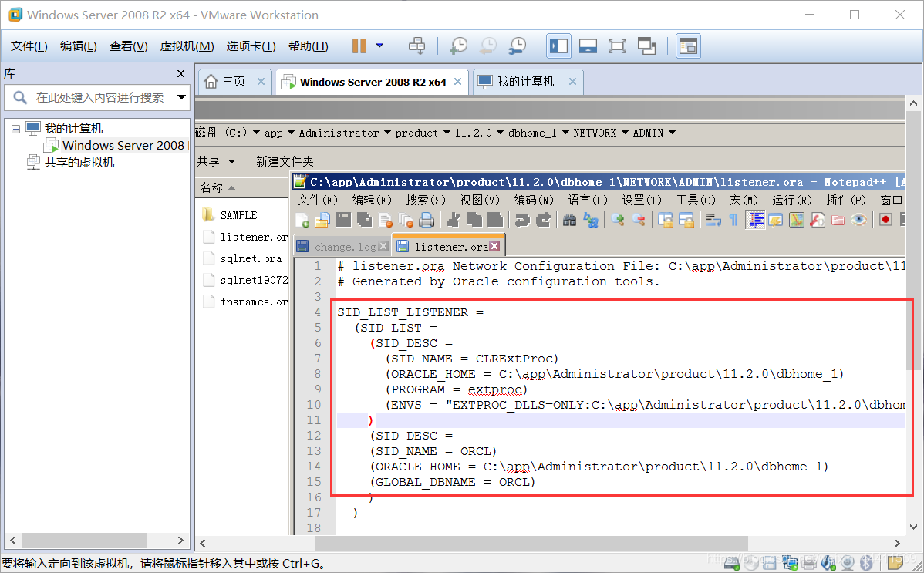The image size is (924, 573).
Task: Click Notepad++ Print icon
Action: pyautogui.click(x=427, y=220)
